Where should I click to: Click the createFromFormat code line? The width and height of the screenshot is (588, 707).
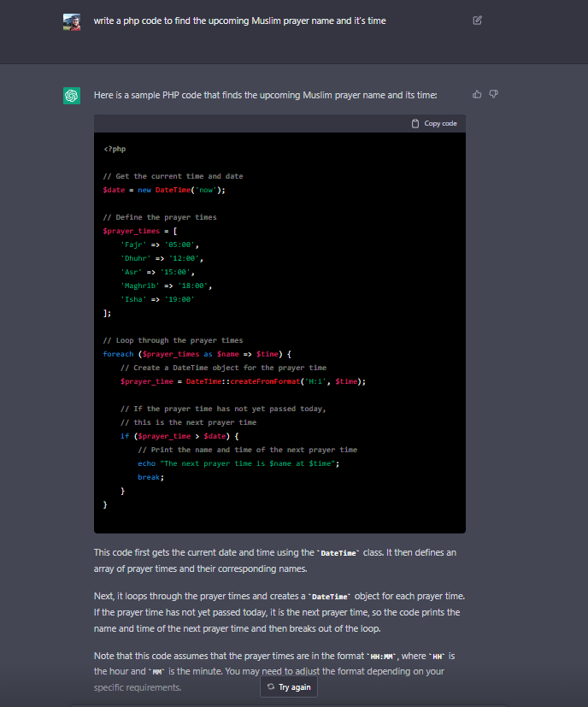tap(243, 381)
